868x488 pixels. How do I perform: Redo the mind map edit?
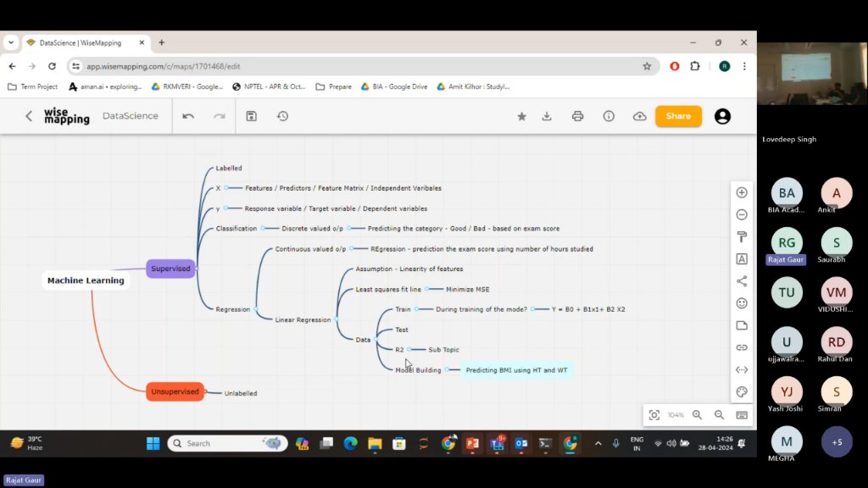pos(220,116)
